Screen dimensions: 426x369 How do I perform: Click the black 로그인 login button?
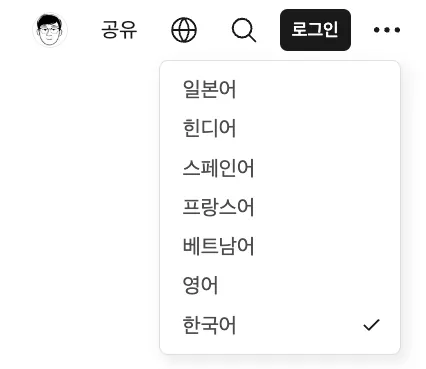coord(315,30)
